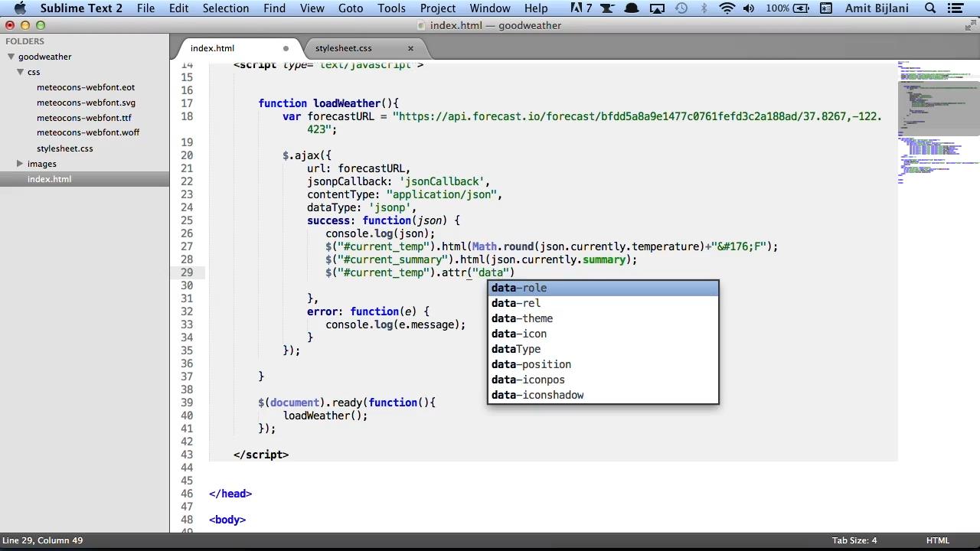Open the File menu
The width and height of the screenshot is (980, 551).
pos(145,8)
